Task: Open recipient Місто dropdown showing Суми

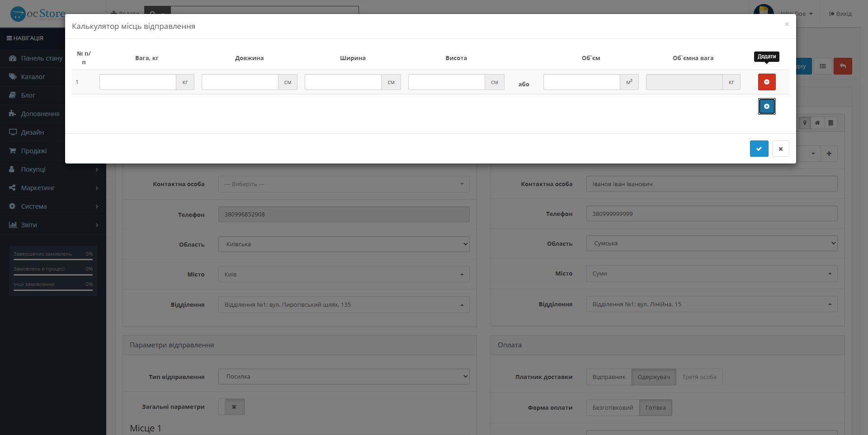Action: (x=712, y=273)
